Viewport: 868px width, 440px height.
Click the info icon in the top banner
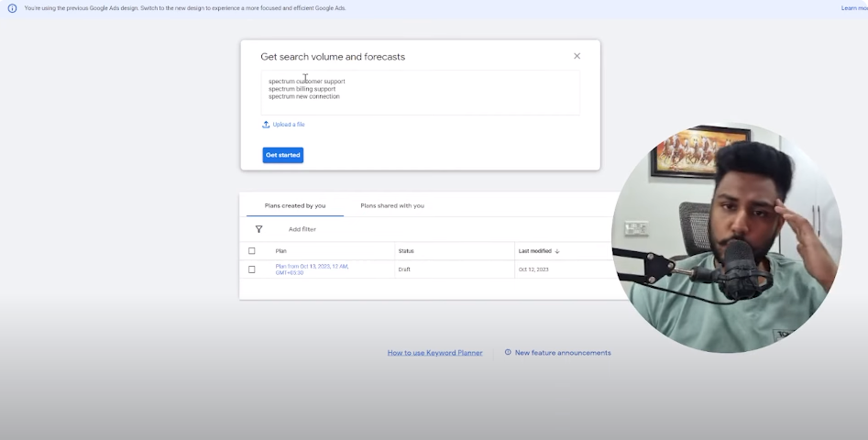tap(12, 8)
